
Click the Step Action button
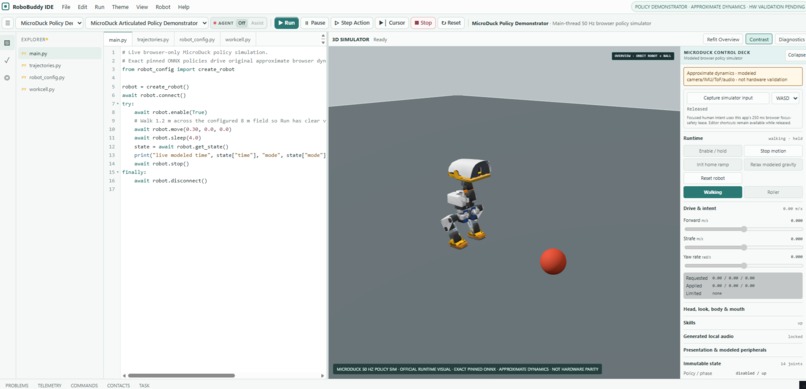(x=352, y=23)
